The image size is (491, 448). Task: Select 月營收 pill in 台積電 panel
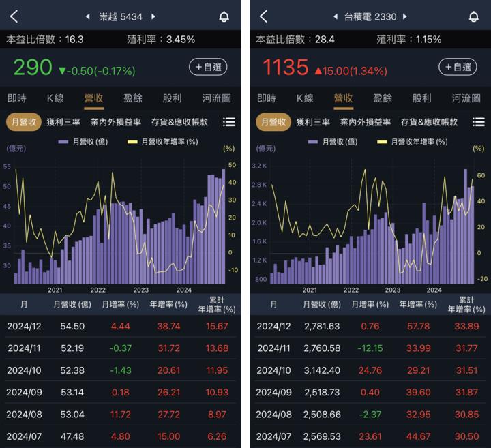273,122
